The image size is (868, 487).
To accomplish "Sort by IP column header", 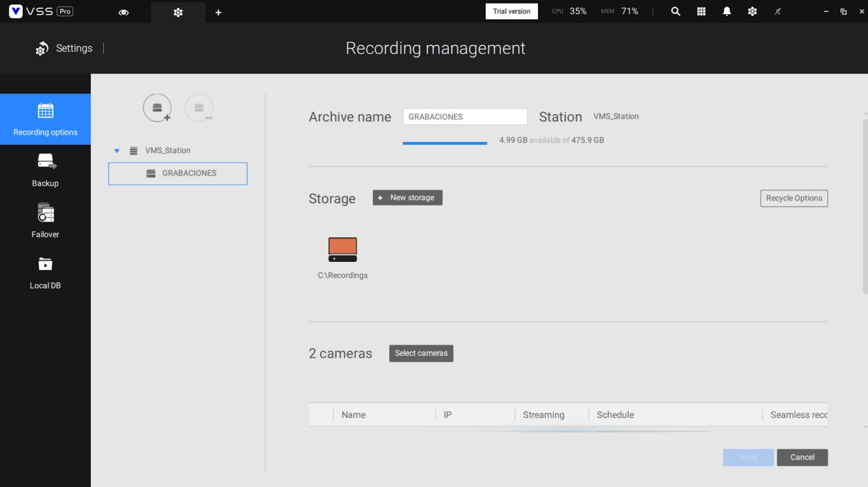I will (x=448, y=415).
